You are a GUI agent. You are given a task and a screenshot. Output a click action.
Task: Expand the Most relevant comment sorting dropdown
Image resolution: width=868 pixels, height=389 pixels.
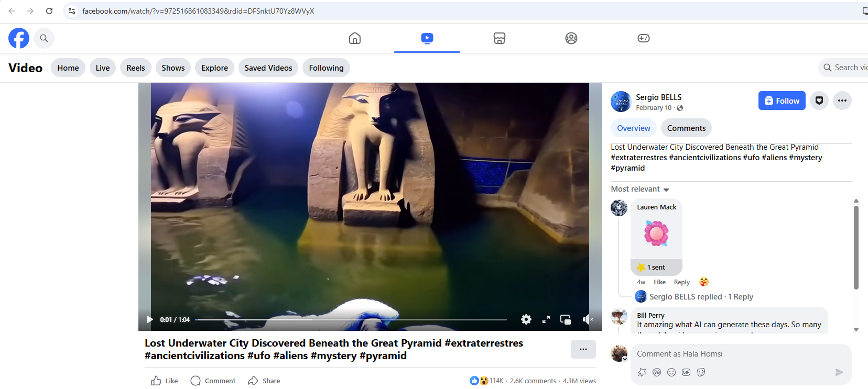(x=640, y=189)
